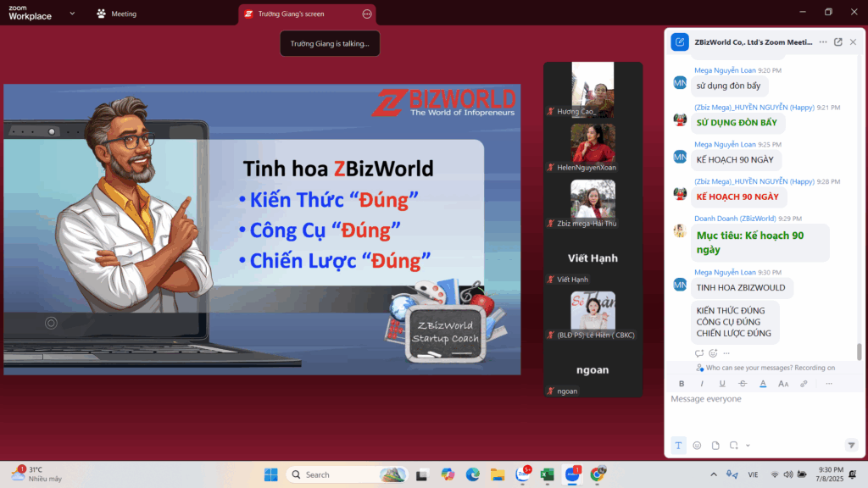Select HelenNguyenXoan participant video thumbnail
868x488 pixels.
coord(593,147)
